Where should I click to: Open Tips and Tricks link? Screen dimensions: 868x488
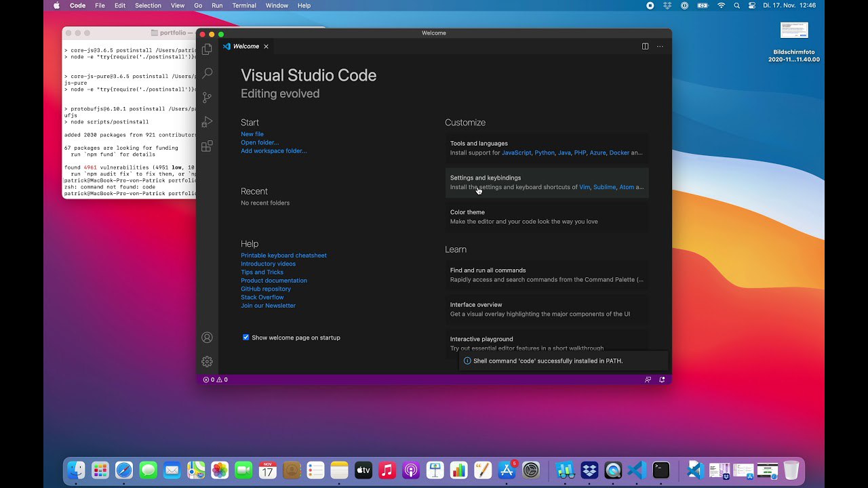(x=262, y=272)
